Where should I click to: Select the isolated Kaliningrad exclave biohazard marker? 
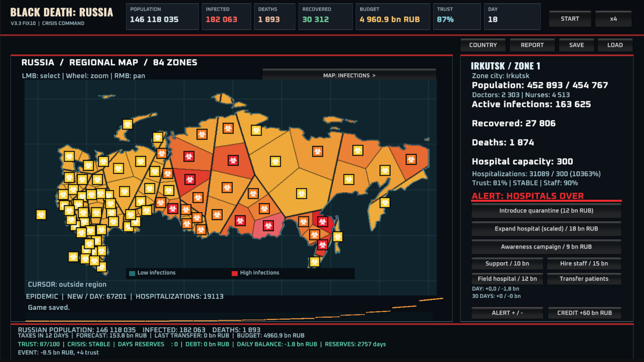pos(41,215)
